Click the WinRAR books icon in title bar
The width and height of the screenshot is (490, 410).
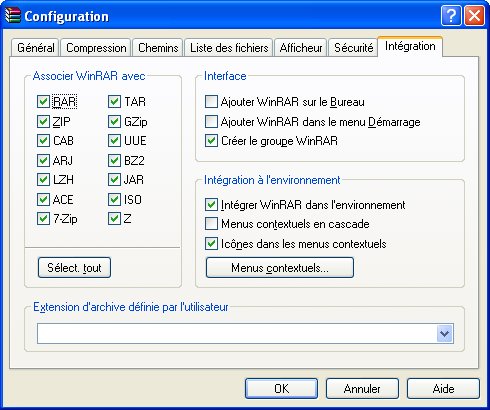pyautogui.click(x=13, y=15)
